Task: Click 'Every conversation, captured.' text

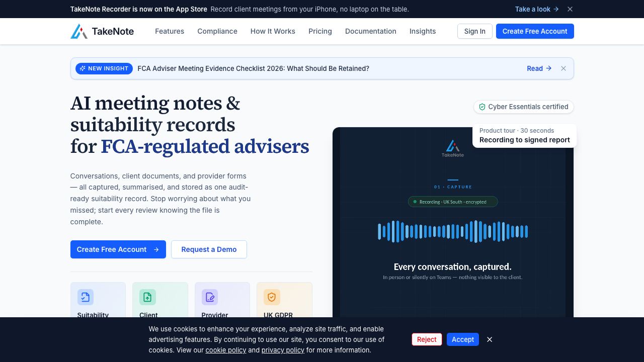Action: pyautogui.click(x=453, y=267)
